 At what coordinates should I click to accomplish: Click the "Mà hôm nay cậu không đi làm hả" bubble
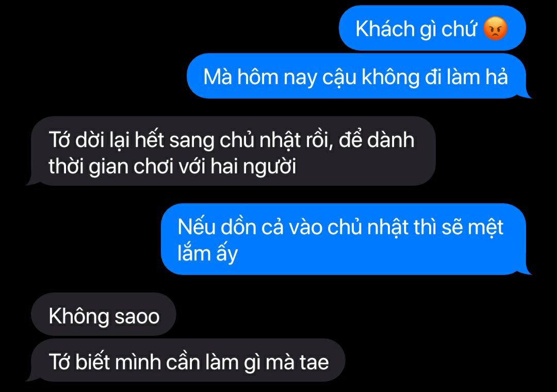click(359, 76)
